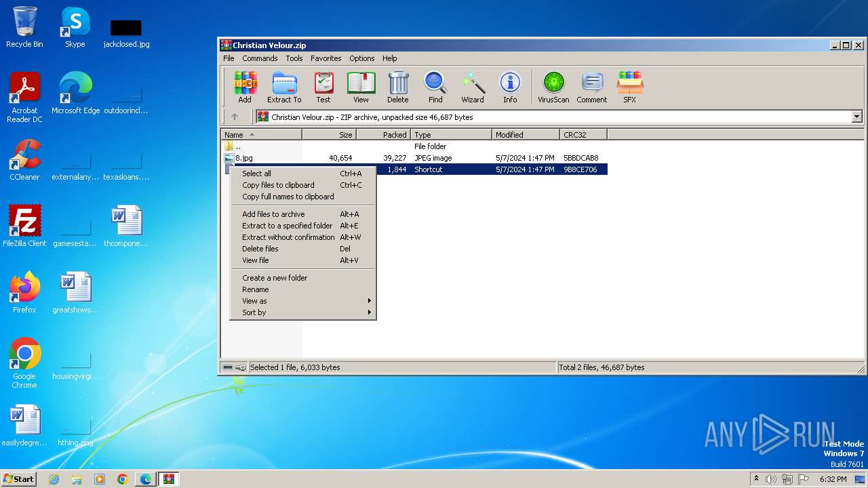Click the Info toolbar icon
This screenshot has width=868, height=488.
pyautogui.click(x=510, y=87)
